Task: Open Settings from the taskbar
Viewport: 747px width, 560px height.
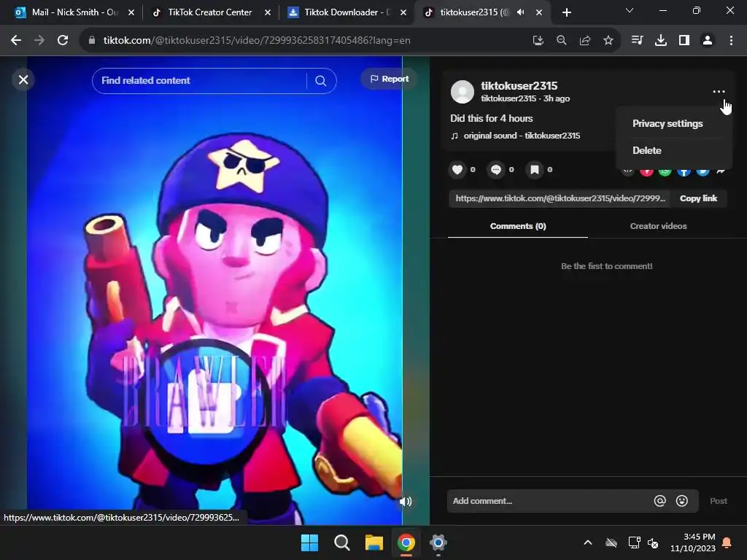Action: [438, 542]
